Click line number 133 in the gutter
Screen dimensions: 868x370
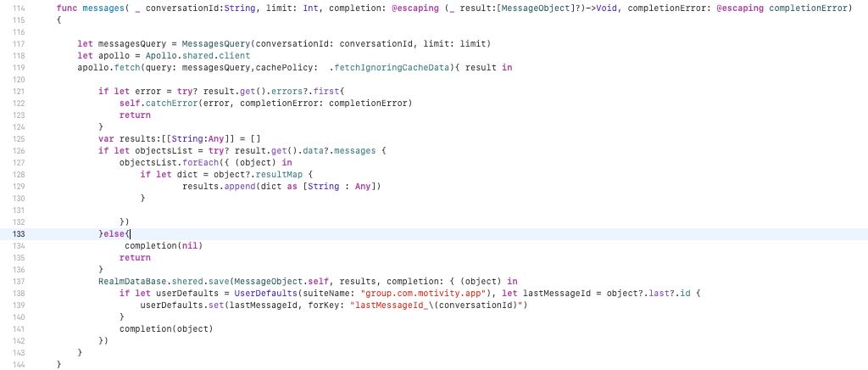[x=19, y=233]
